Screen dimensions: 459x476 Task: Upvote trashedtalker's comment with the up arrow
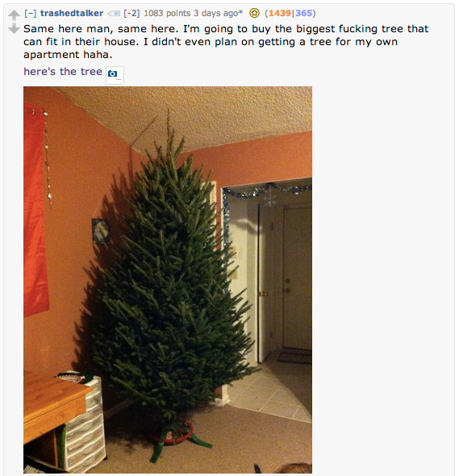(14, 15)
